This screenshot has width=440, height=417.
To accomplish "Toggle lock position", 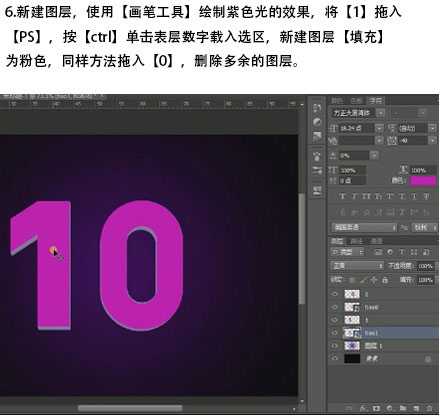I will coord(374,280).
